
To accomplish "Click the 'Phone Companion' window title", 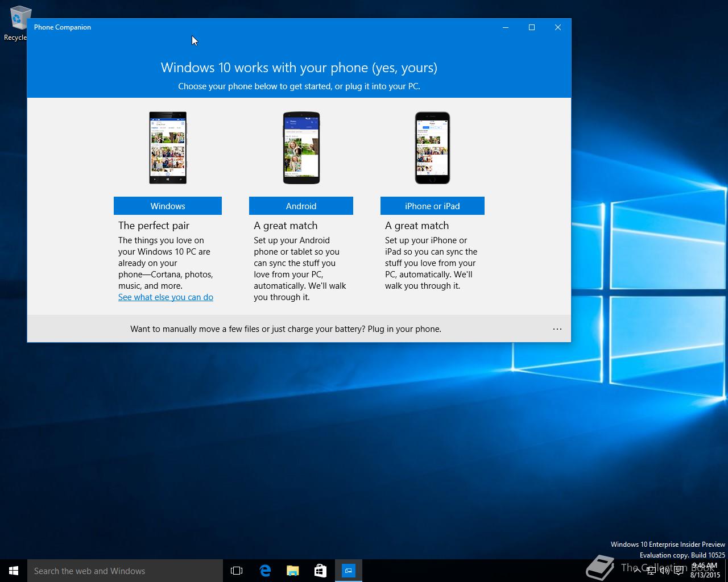I will [63, 27].
